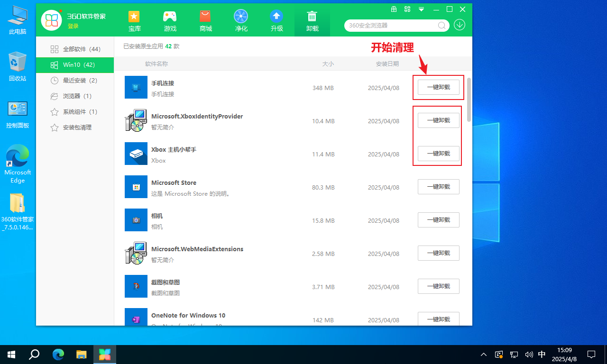Select 全部软件 (44) in sidebar
Image resolution: width=607 pixels, height=364 pixels.
point(75,49)
